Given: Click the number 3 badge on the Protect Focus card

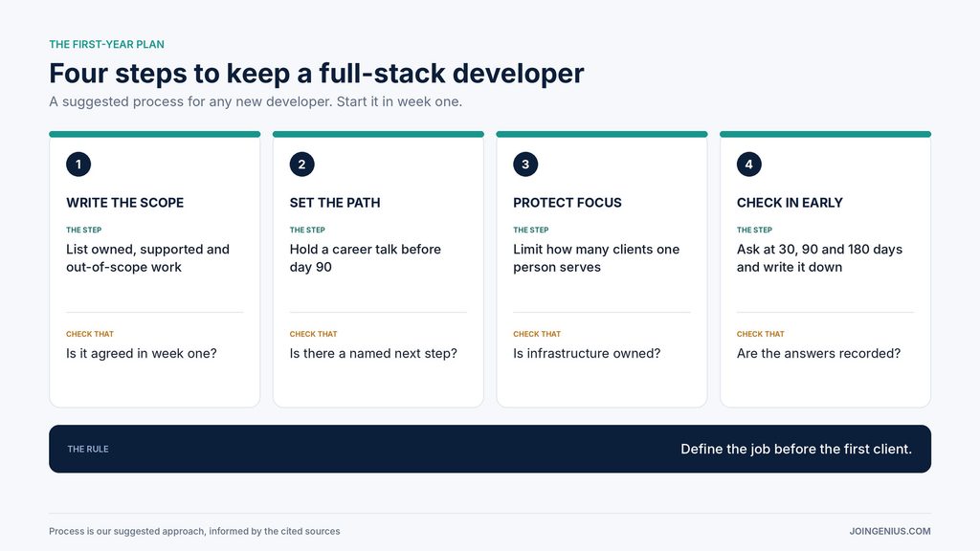Looking at the screenshot, I should 525,165.
